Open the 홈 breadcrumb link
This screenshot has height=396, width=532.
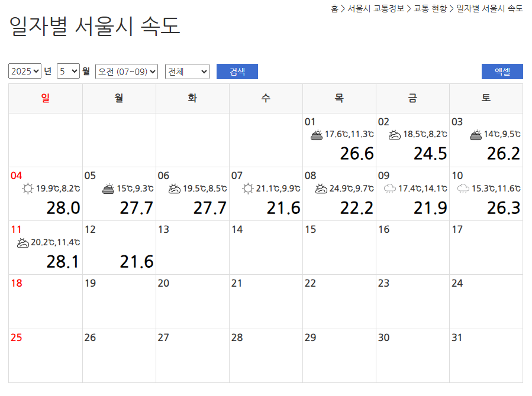point(334,8)
